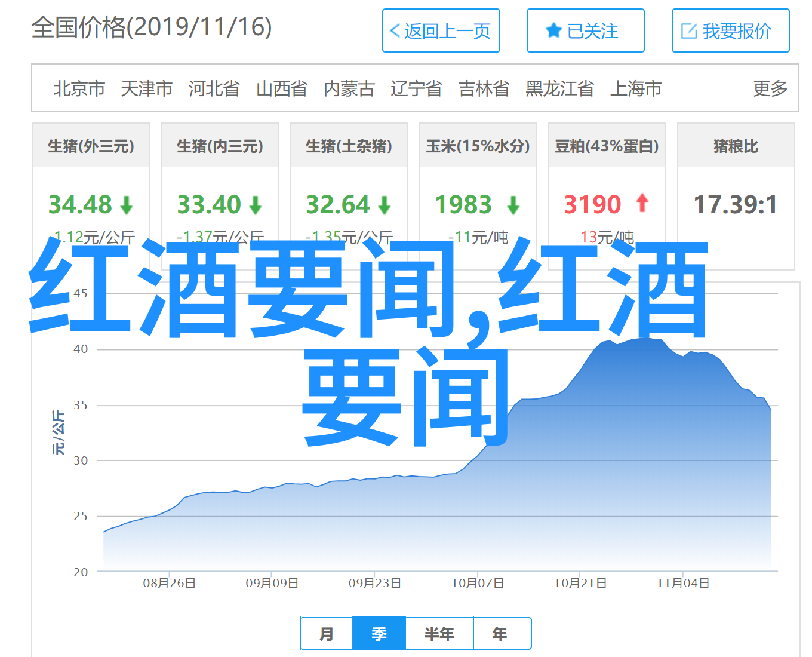This screenshot has width=812, height=657.
Task: Click the 10月07日 axis label
Action: click(x=478, y=584)
